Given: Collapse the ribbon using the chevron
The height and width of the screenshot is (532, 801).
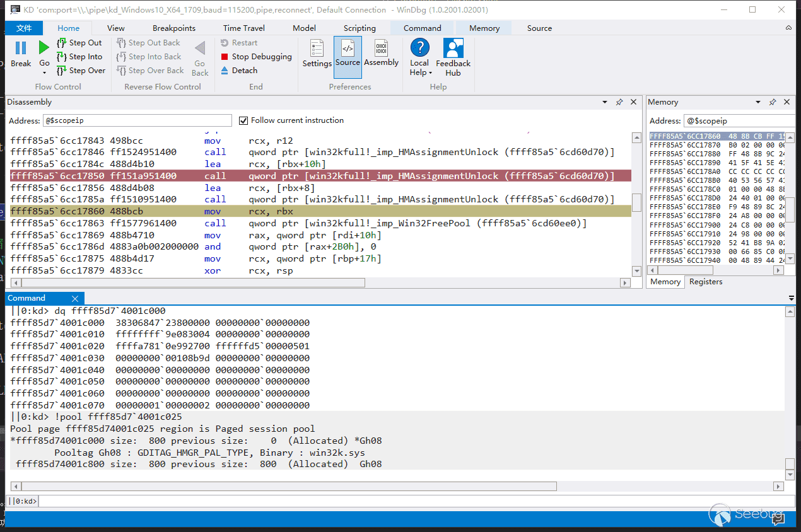Looking at the screenshot, I should click(788, 28).
